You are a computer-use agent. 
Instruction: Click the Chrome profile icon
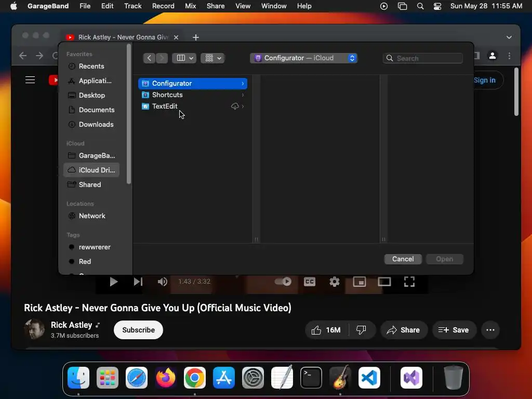point(493,56)
